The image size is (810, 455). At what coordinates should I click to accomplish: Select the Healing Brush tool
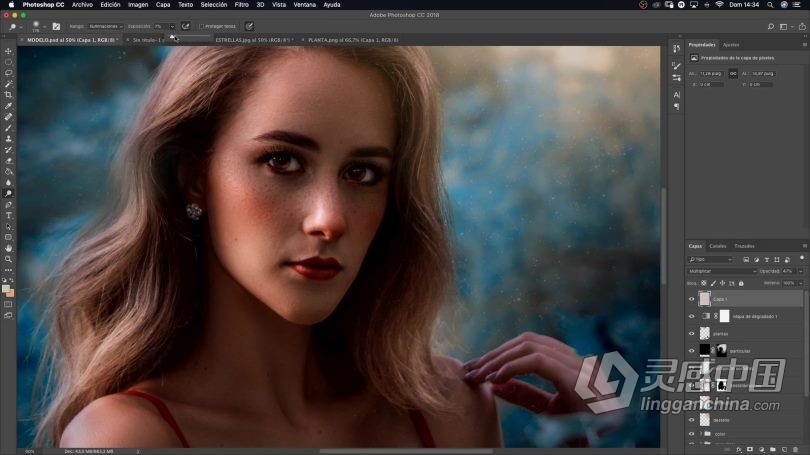pos(8,117)
